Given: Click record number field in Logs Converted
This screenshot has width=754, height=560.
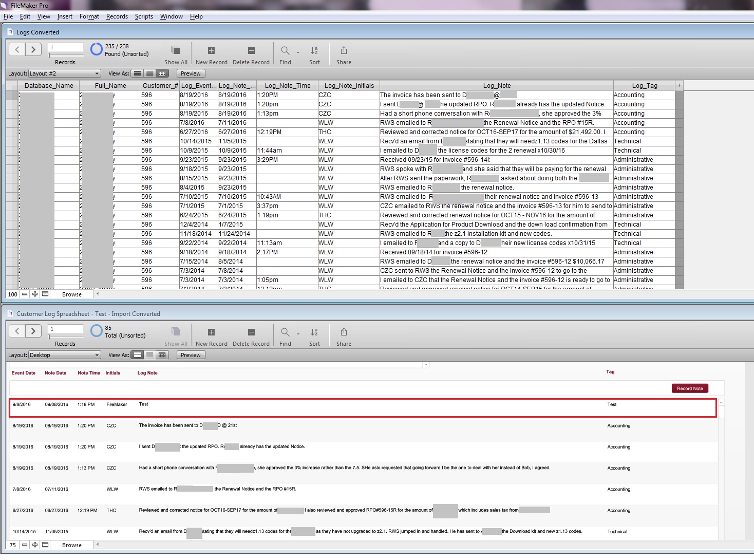Looking at the screenshot, I should pos(65,47).
